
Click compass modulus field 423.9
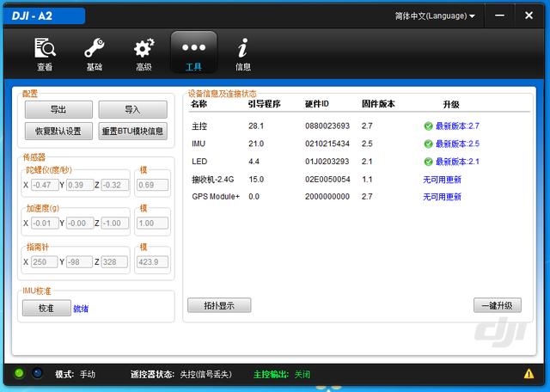153,262
